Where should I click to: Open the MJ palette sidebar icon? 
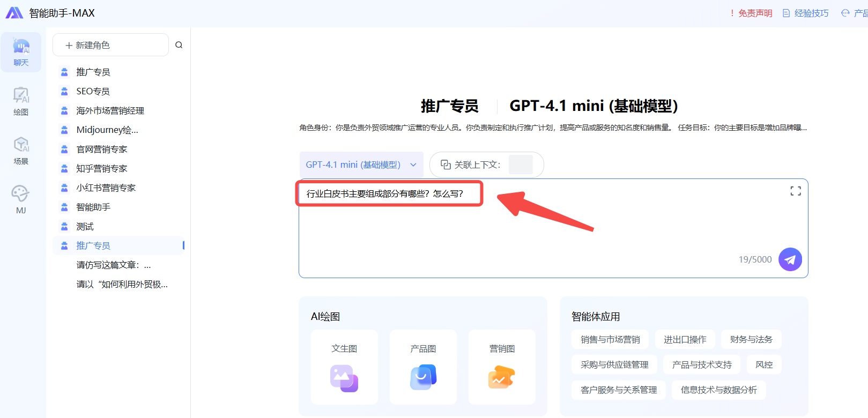click(21, 199)
